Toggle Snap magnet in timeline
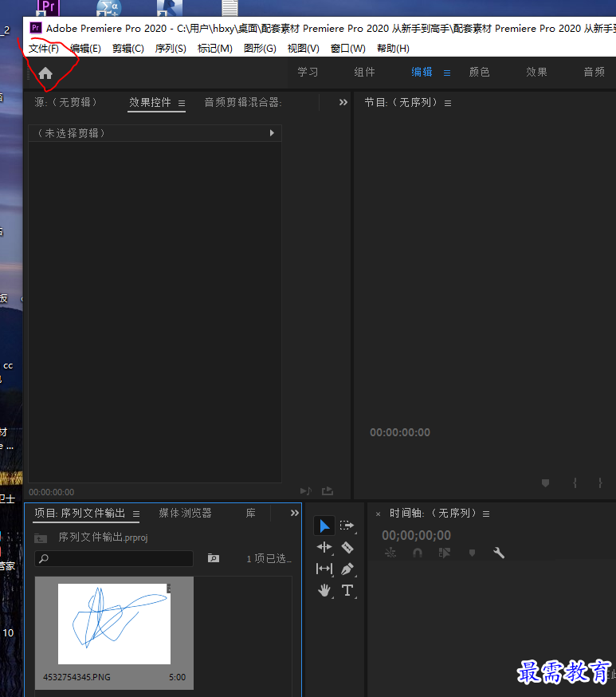 (x=418, y=553)
